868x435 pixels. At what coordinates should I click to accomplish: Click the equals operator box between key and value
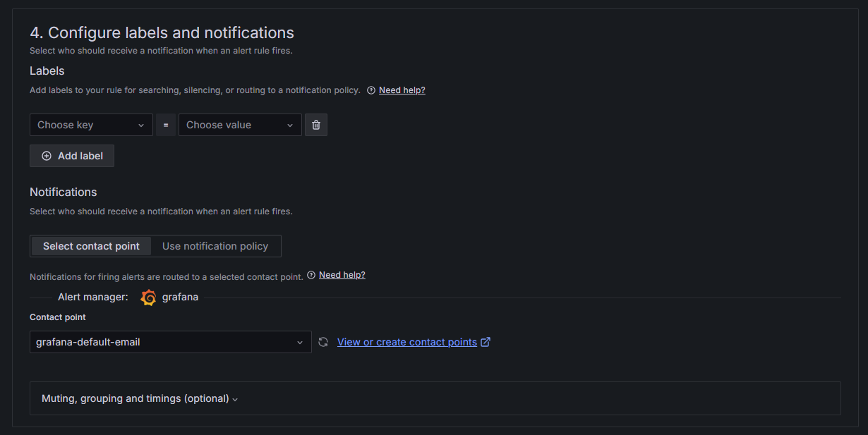(x=166, y=125)
